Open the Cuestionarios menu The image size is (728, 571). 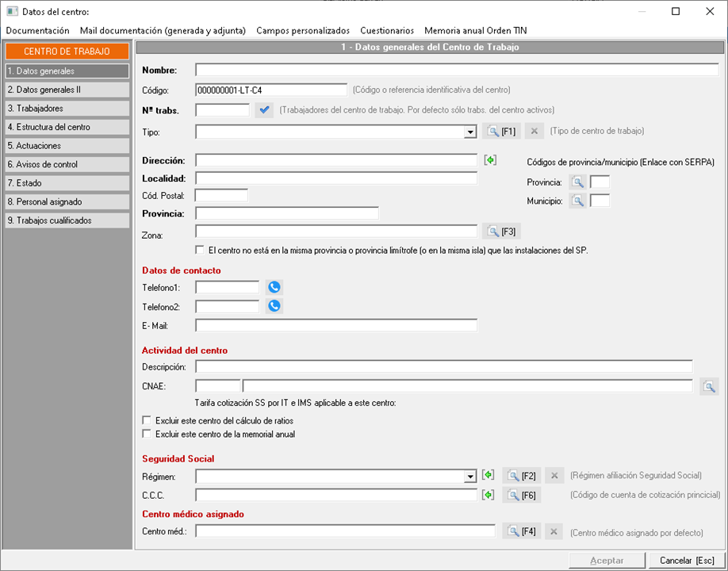[387, 30]
